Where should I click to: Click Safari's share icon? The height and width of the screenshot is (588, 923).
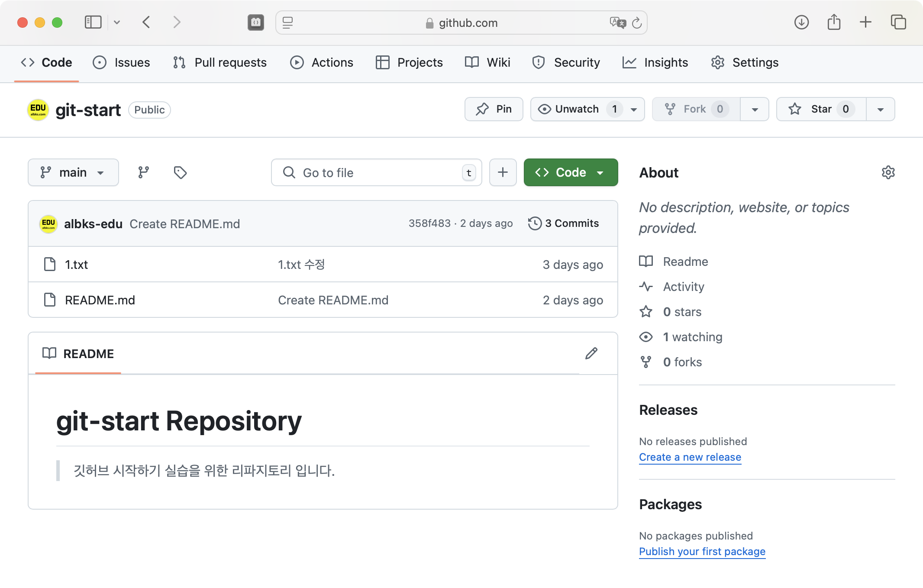click(x=834, y=22)
